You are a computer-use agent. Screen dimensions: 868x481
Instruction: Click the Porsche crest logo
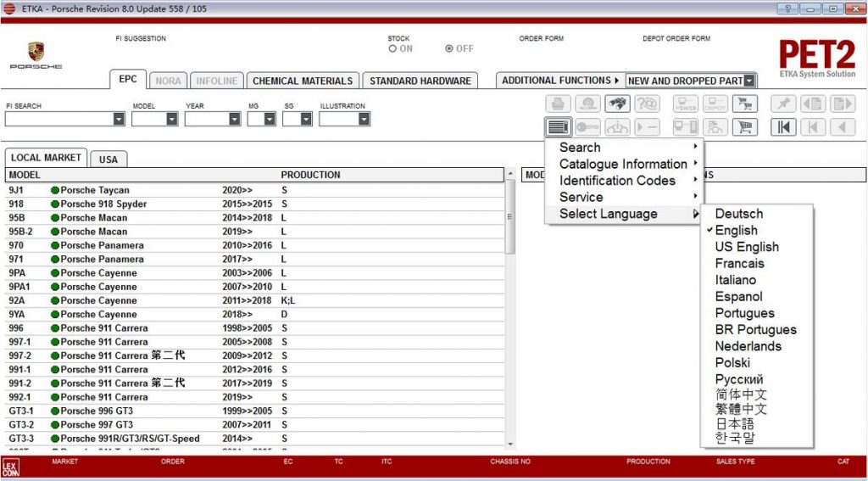[36, 52]
